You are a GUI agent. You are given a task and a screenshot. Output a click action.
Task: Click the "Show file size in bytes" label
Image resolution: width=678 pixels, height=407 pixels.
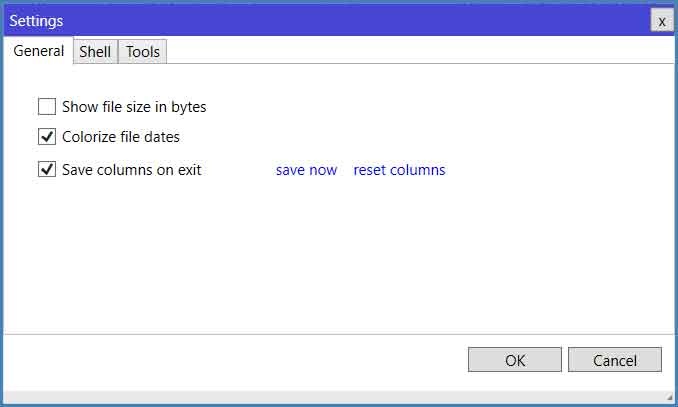134,106
